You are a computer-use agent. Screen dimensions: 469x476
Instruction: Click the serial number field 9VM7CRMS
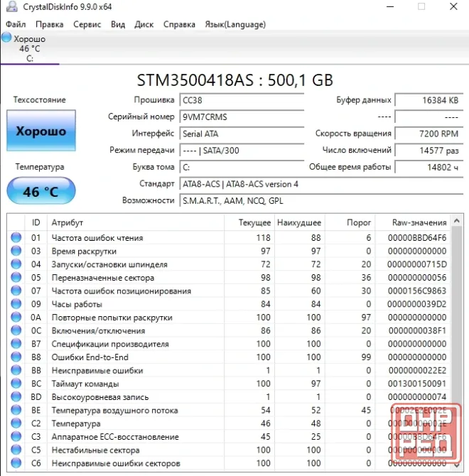(x=242, y=117)
